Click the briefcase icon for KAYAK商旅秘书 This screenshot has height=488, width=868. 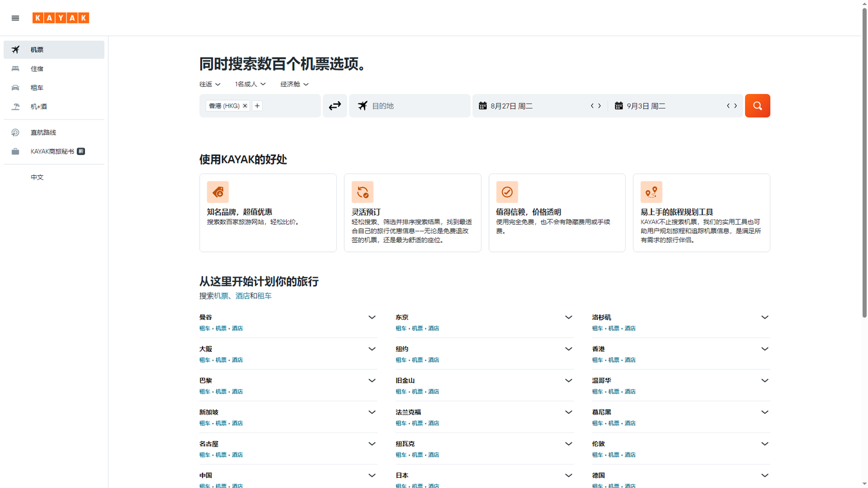[x=16, y=151]
